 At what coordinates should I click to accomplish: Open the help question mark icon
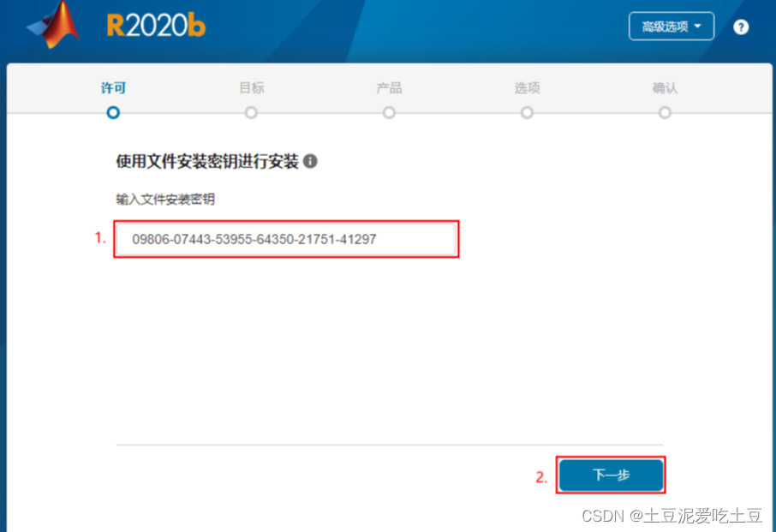pyautogui.click(x=740, y=27)
